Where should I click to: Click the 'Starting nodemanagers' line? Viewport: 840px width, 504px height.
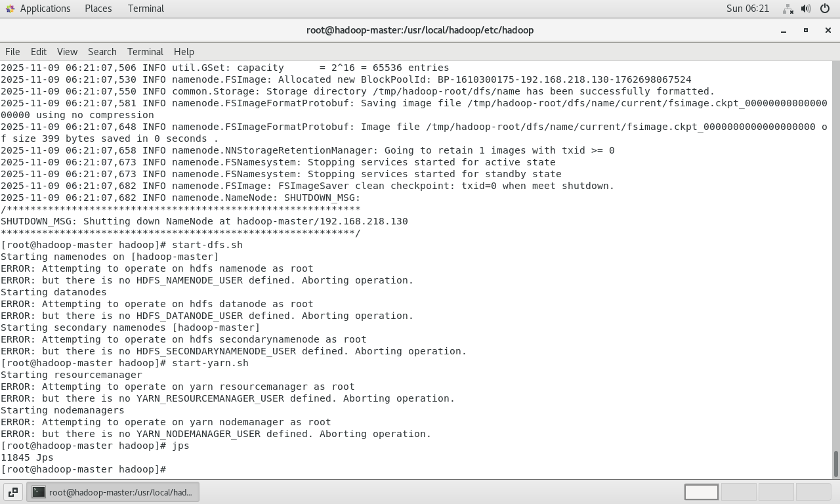(x=62, y=410)
